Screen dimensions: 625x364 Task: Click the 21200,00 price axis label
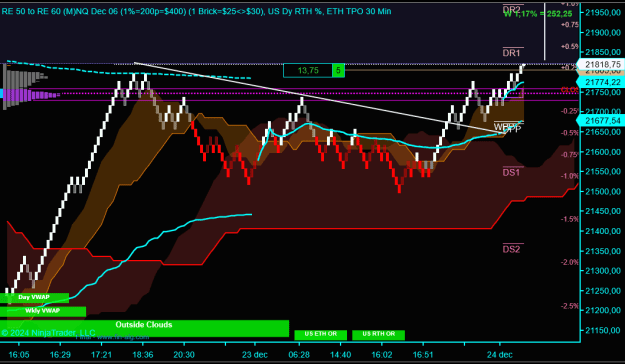[603, 310]
